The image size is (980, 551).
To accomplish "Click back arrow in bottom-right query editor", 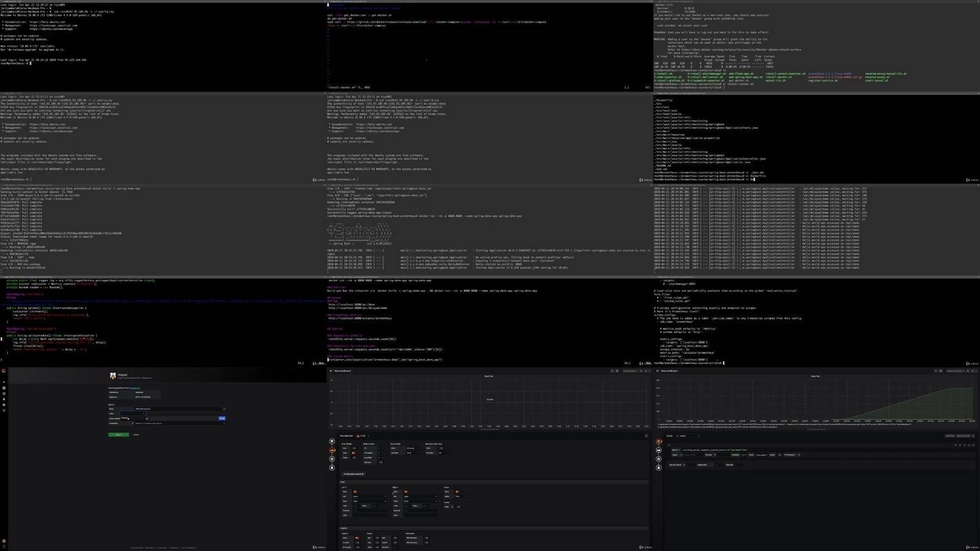I will [657, 371].
